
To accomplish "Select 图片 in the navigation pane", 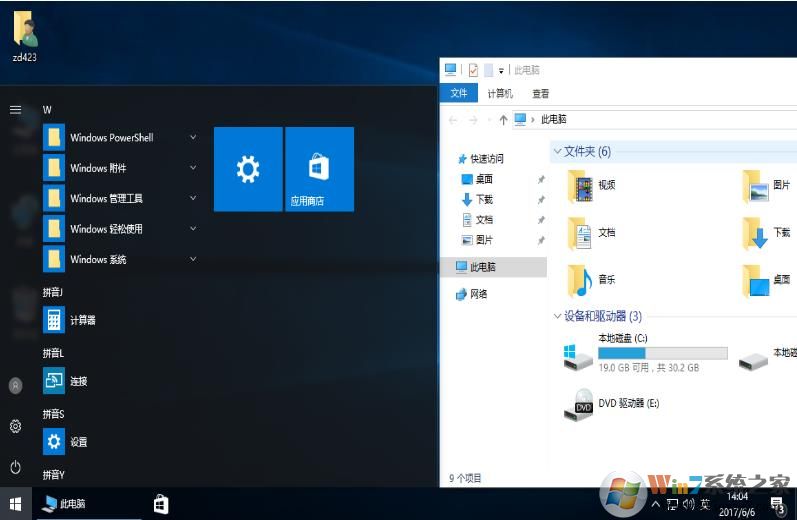I will [x=477, y=240].
